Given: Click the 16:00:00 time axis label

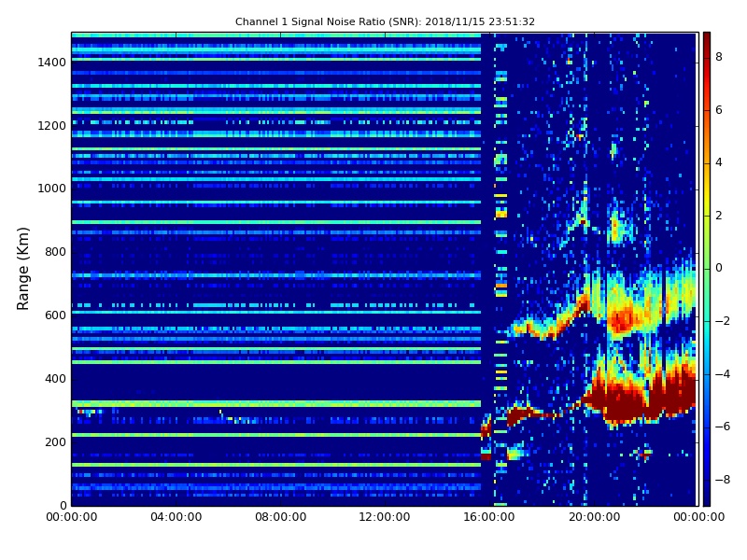Looking at the screenshot, I should (x=489, y=517).
